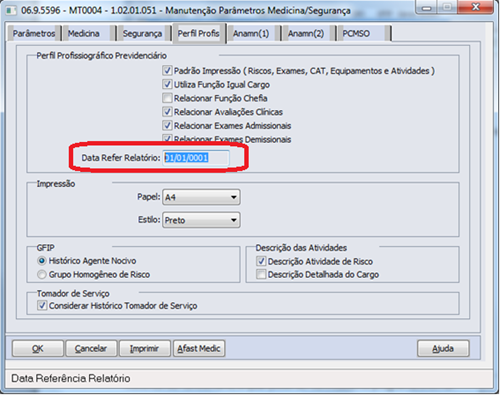
Task: Confirm with the OK button
Action: coord(38,349)
